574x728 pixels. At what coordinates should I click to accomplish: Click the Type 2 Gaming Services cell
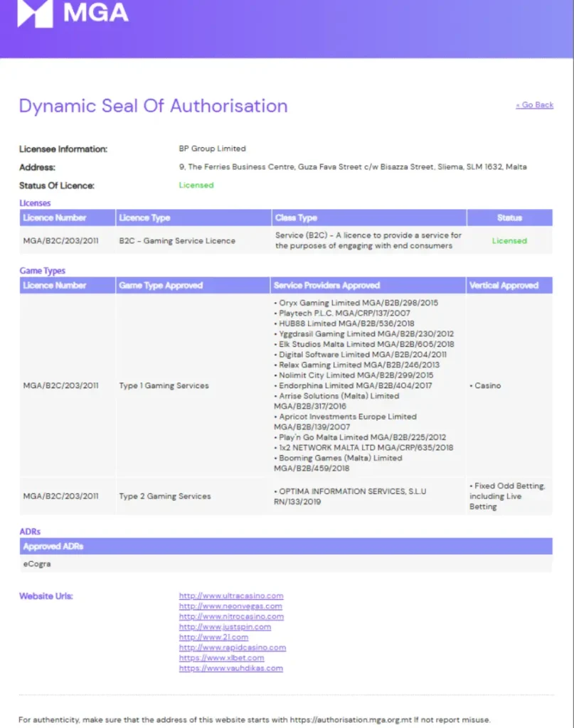(165, 496)
